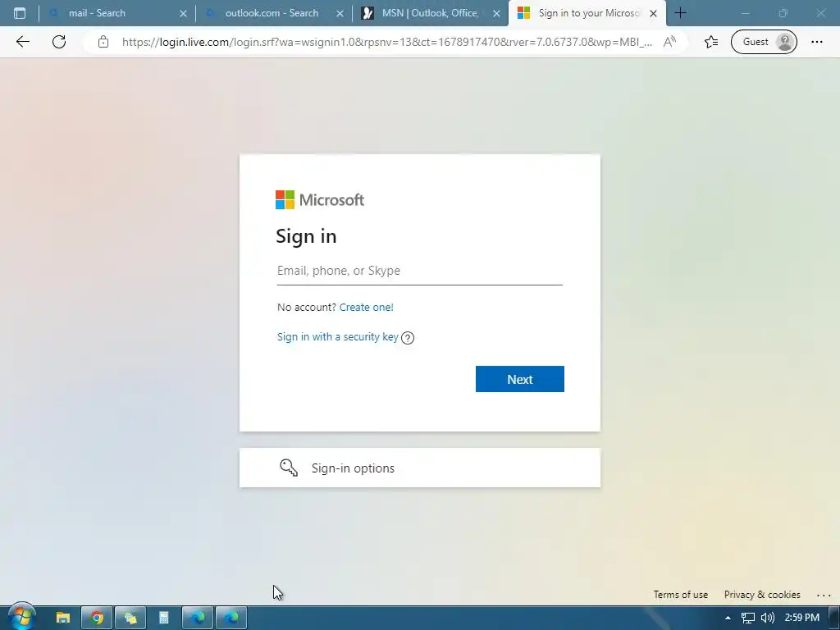Switch to the MSN Outlook, Office tab

pyautogui.click(x=430, y=13)
